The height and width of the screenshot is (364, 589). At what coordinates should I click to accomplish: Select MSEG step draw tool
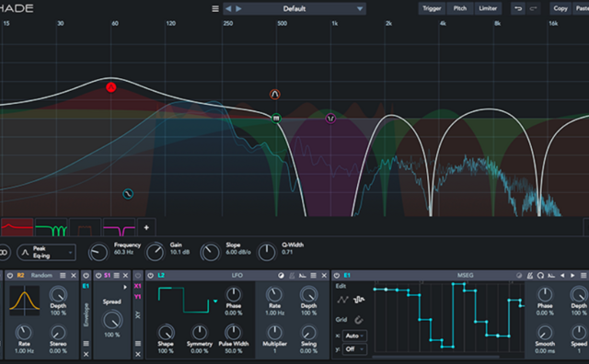[359, 300]
